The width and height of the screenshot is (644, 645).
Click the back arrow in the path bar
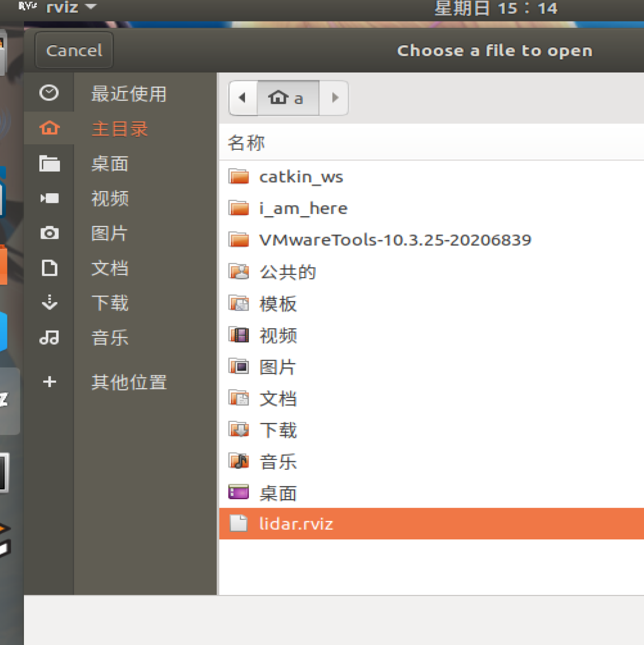[243, 98]
